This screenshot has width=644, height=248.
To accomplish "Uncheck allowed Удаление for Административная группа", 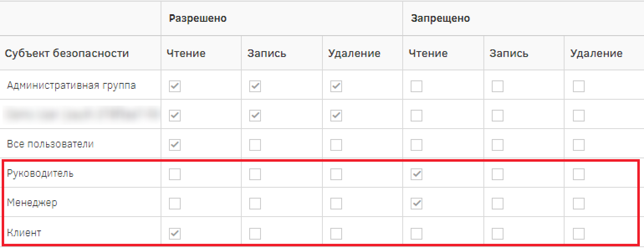I will (x=336, y=86).
